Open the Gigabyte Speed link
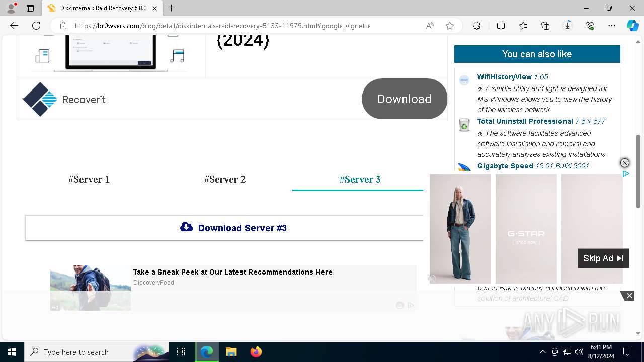The height and width of the screenshot is (362, 644). coord(505,166)
